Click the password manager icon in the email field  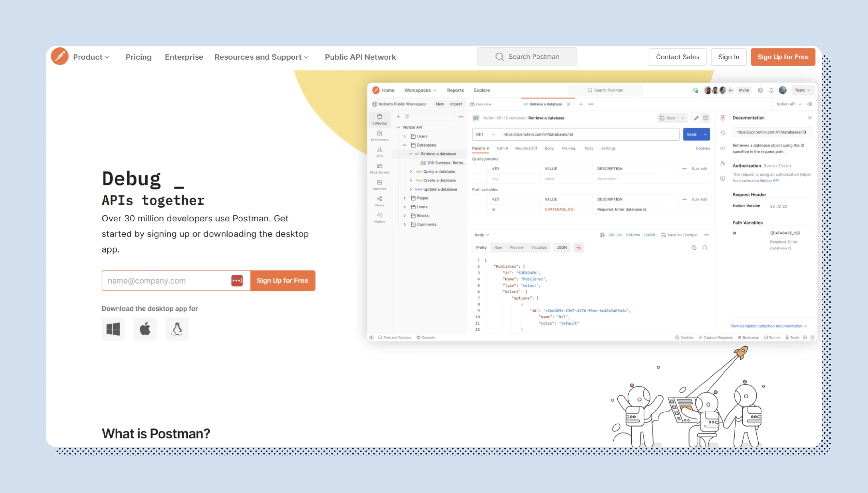tap(237, 280)
